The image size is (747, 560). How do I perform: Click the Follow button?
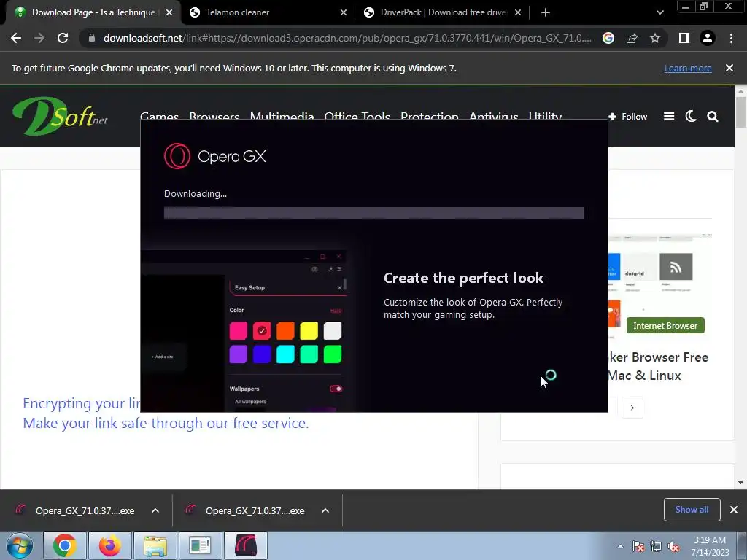[x=628, y=116]
